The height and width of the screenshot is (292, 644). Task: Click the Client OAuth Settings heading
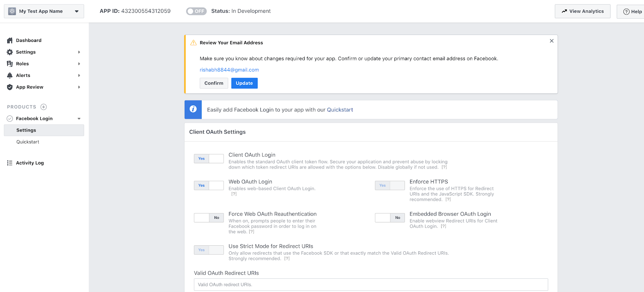[x=217, y=132]
